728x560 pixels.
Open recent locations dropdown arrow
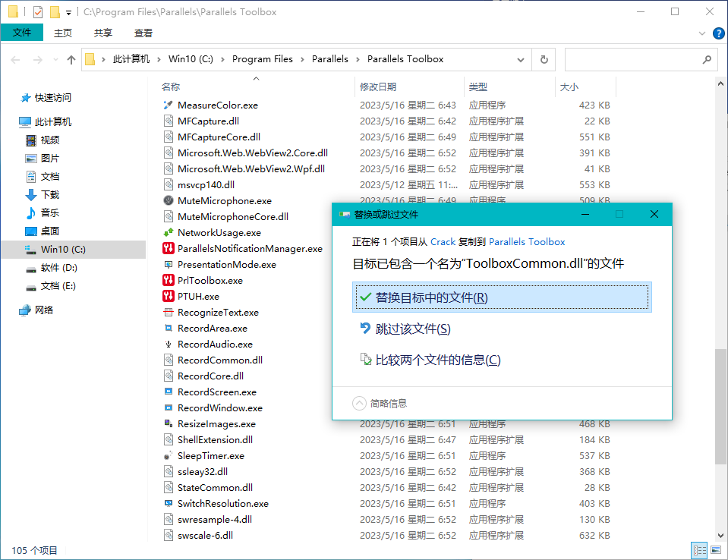[55, 59]
